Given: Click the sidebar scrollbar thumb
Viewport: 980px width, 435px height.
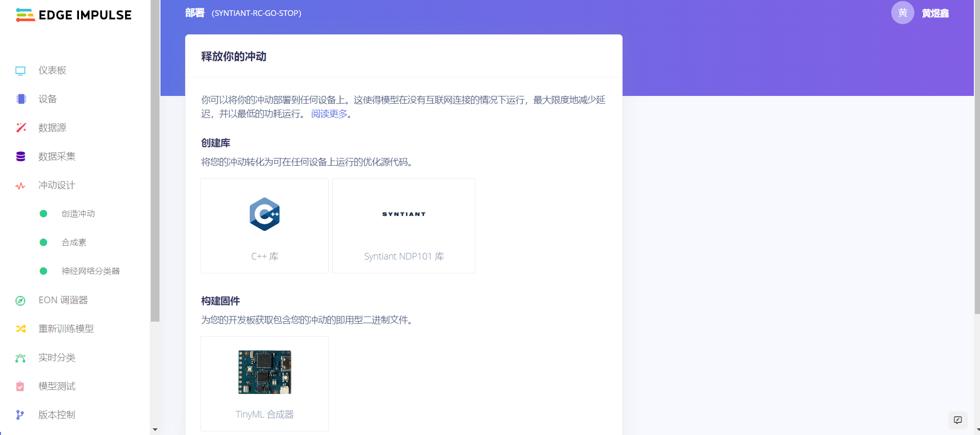Looking at the screenshot, I should 155,161.
